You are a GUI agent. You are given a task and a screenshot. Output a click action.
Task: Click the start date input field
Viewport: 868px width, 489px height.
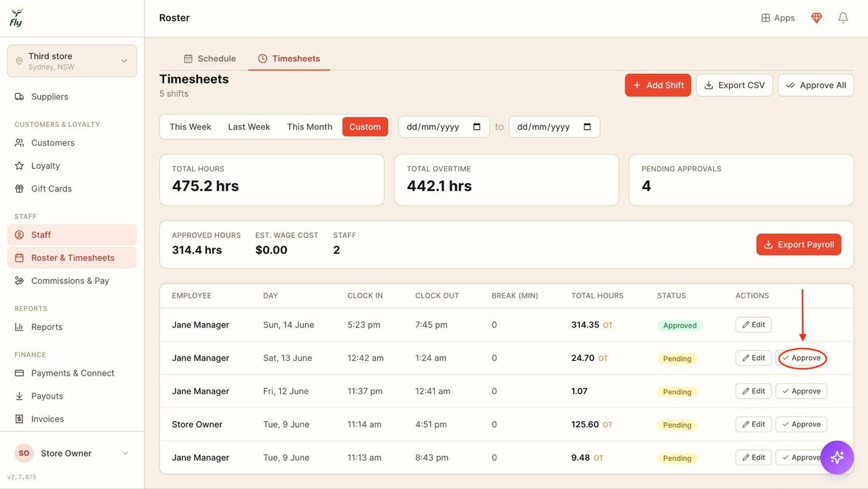click(444, 127)
